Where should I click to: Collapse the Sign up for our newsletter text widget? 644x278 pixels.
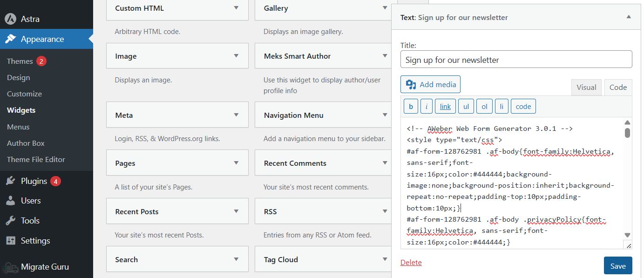pos(629,17)
